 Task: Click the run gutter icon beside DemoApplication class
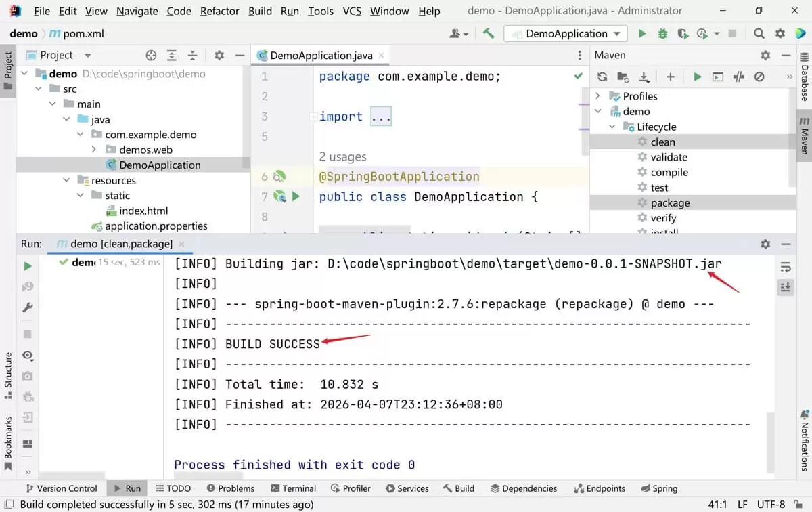pyautogui.click(x=296, y=197)
